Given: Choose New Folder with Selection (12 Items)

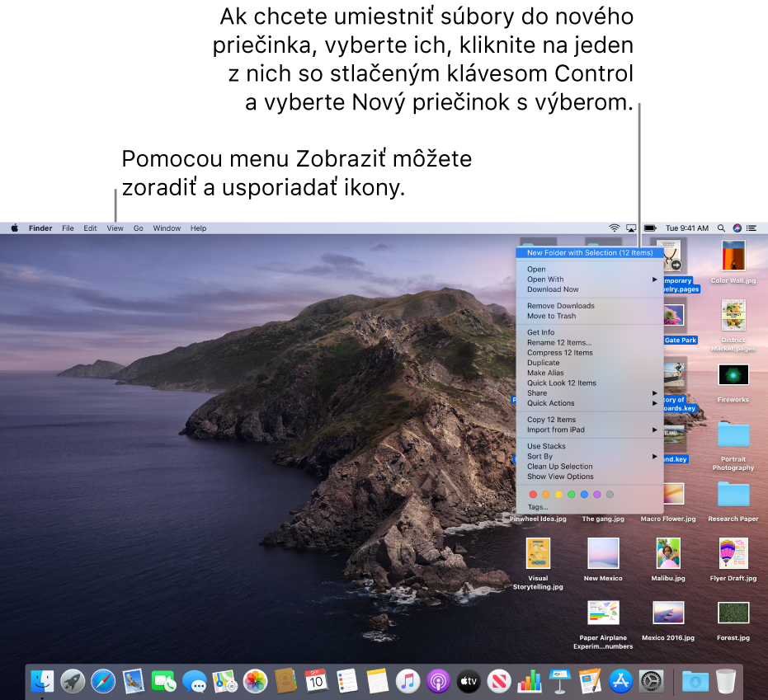Looking at the screenshot, I should pos(590,252).
